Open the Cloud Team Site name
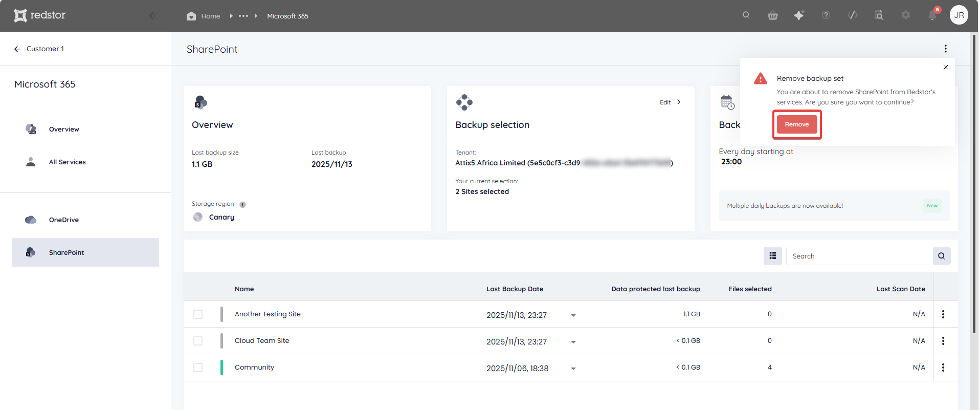 click(262, 340)
